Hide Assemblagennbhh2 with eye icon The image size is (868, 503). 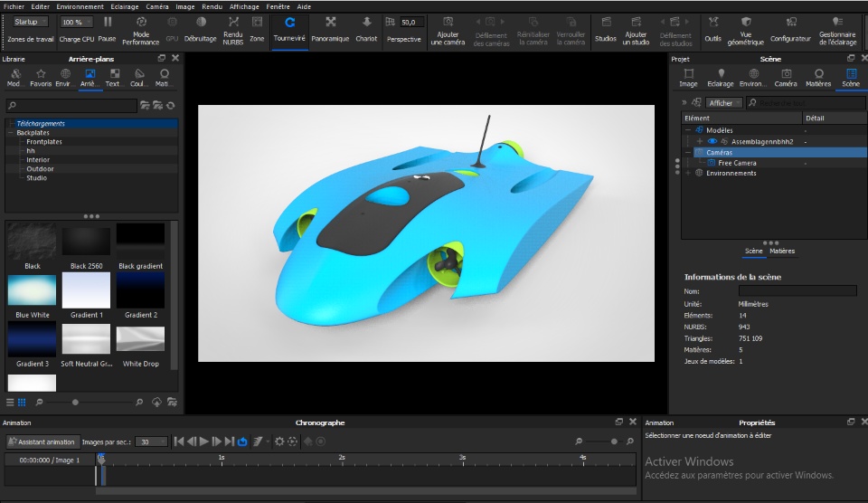[x=712, y=142]
